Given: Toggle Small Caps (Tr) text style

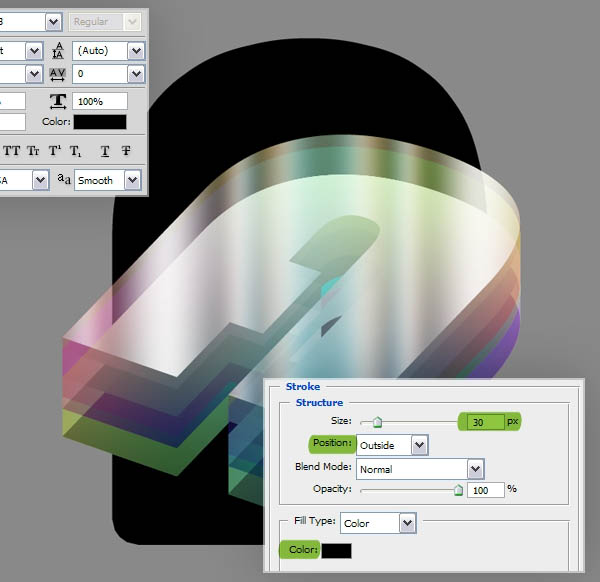Looking at the screenshot, I should (x=34, y=151).
